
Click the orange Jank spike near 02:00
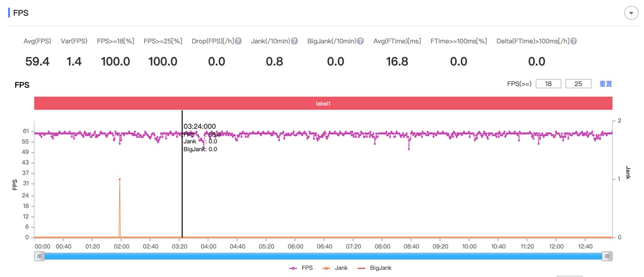click(120, 179)
